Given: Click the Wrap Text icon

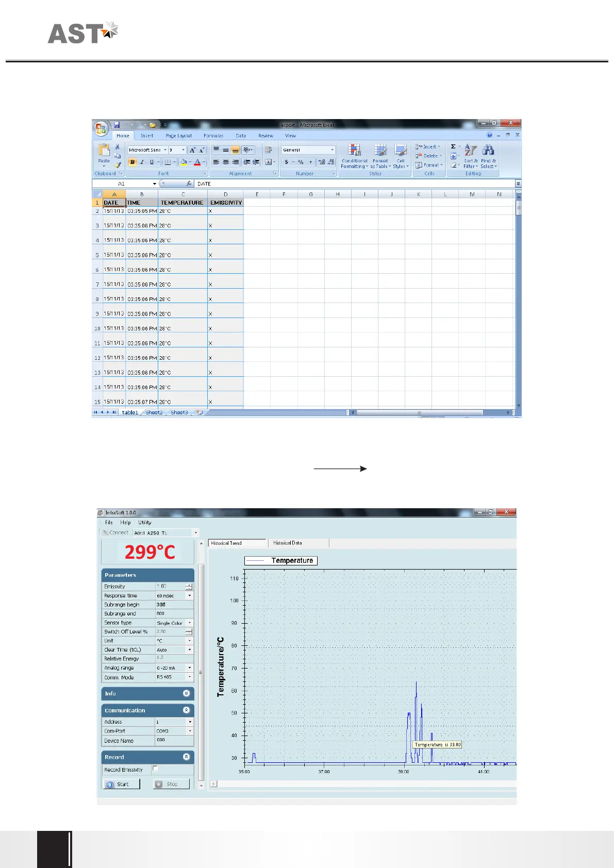Looking at the screenshot, I should tap(268, 150).
